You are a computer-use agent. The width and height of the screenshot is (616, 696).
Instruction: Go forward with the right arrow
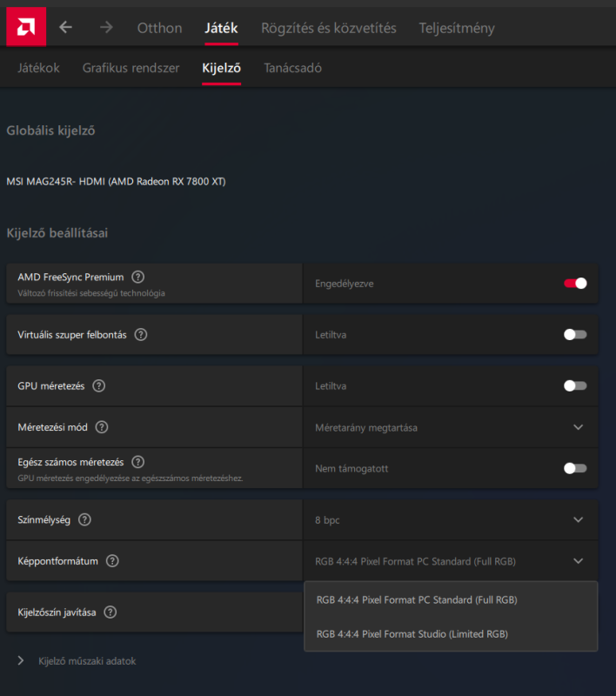point(106,28)
